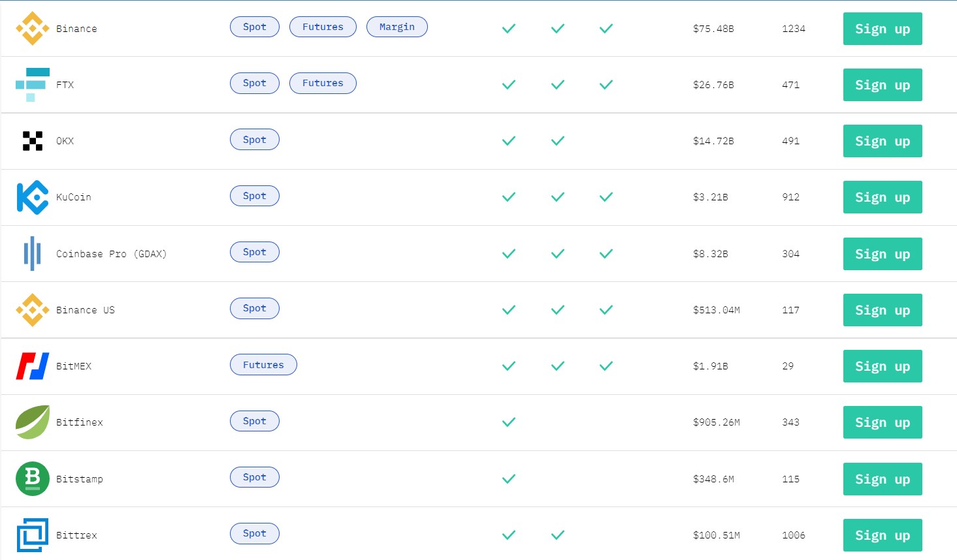Image resolution: width=957 pixels, height=560 pixels.
Task: Select the Spot tag for OKX
Action: pos(255,140)
